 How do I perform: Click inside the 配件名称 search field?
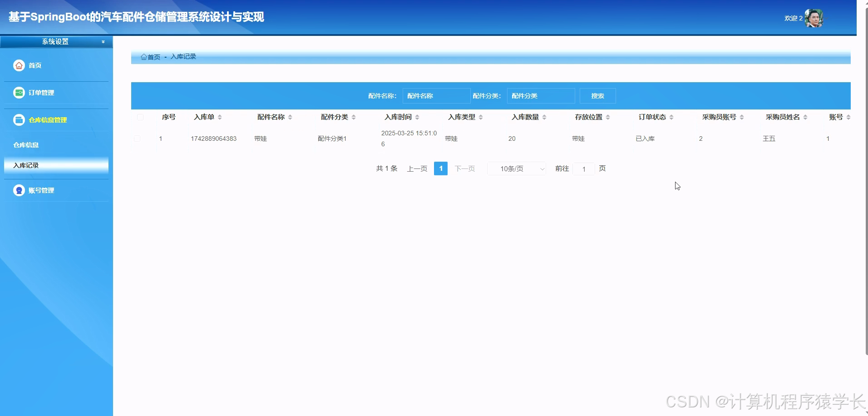[x=436, y=96]
